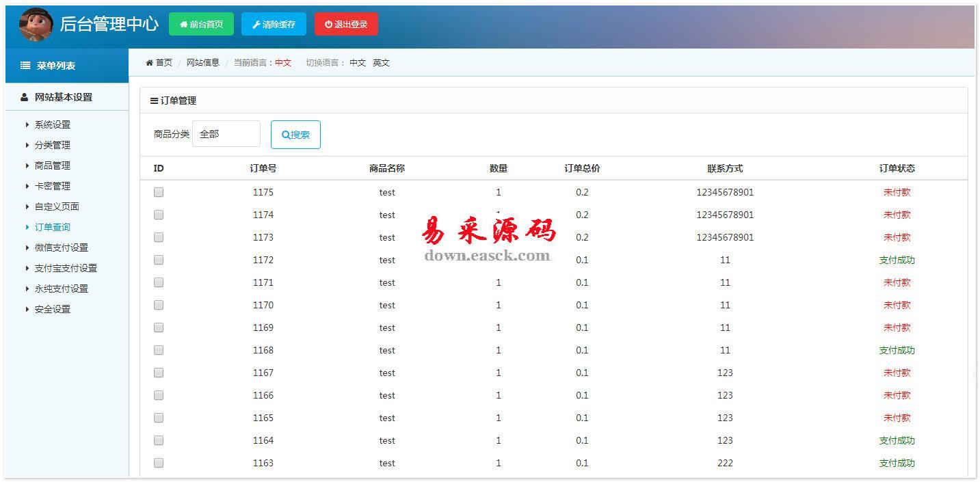The width and height of the screenshot is (980, 482).
Task: Open the 前台首页 front page button
Action: coord(201,24)
